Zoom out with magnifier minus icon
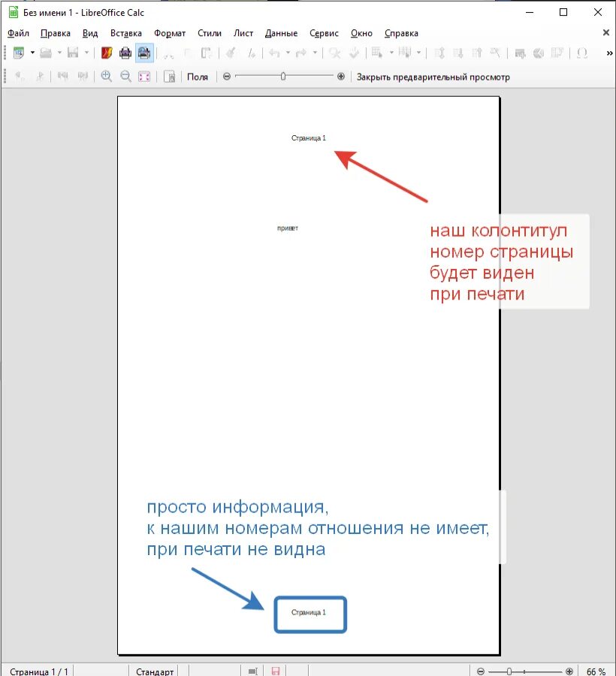This screenshot has height=676, width=616. (x=125, y=77)
